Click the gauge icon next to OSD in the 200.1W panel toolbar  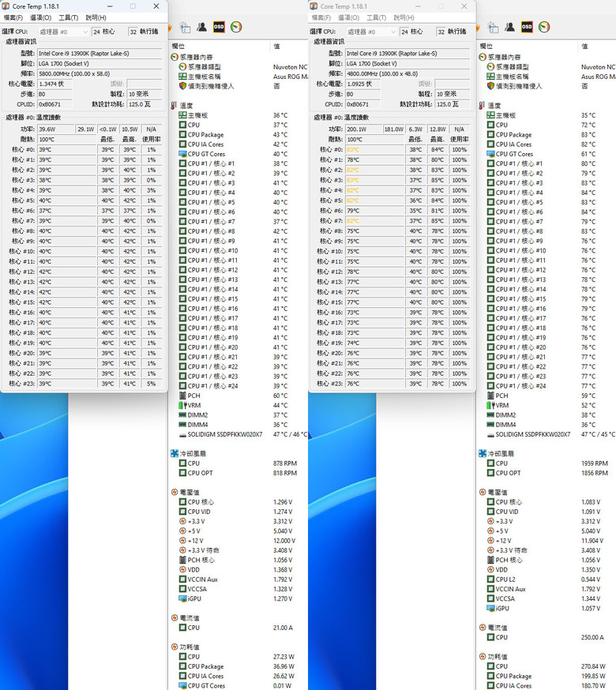coord(544,27)
